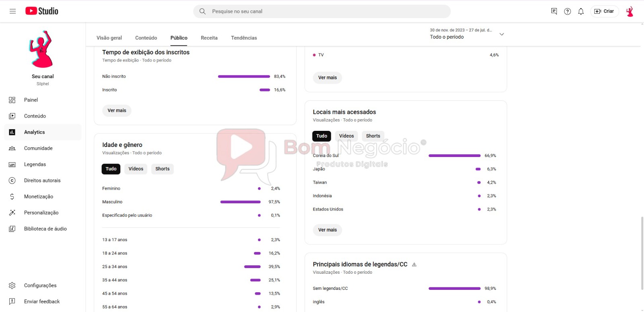Click the Taiwan country row label
Image resolution: width=644 pixels, height=312 pixels.
point(320,183)
